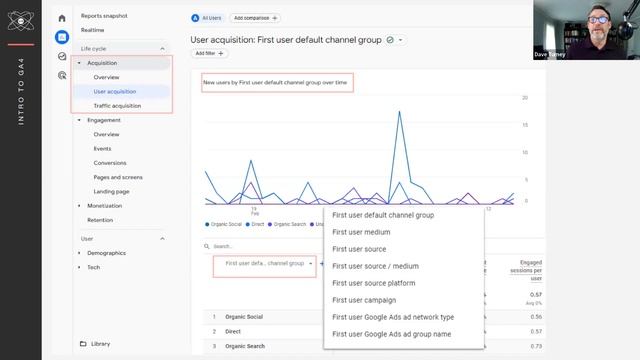Click the Direct table row
The height and width of the screenshot is (360, 640).
pyautogui.click(x=374, y=331)
